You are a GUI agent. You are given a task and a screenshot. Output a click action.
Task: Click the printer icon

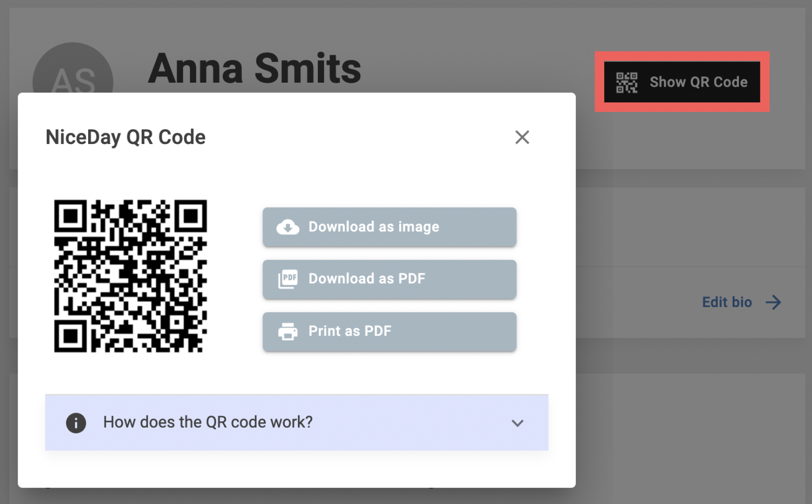click(288, 332)
